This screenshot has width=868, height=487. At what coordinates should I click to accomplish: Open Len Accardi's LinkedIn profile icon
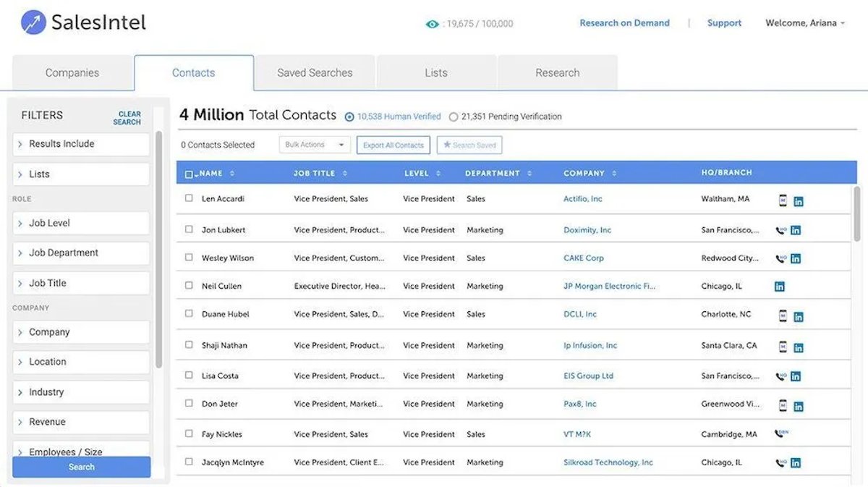tap(799, 202)
